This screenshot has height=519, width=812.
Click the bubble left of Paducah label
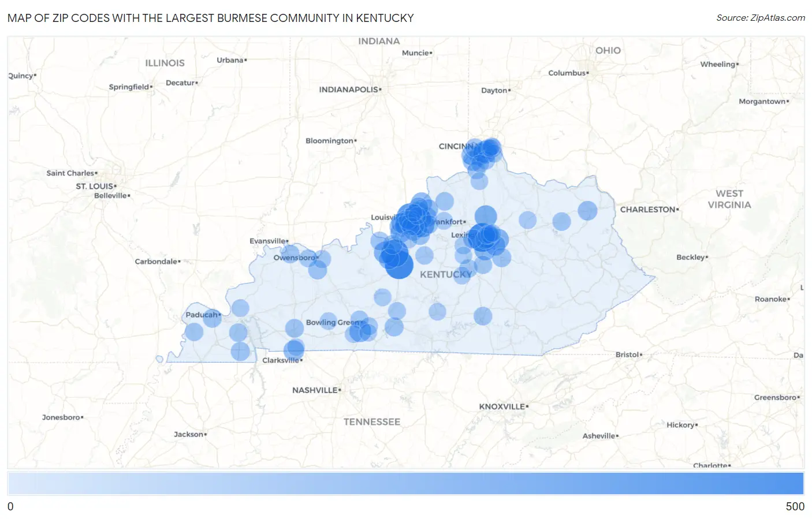click(194, 332)
